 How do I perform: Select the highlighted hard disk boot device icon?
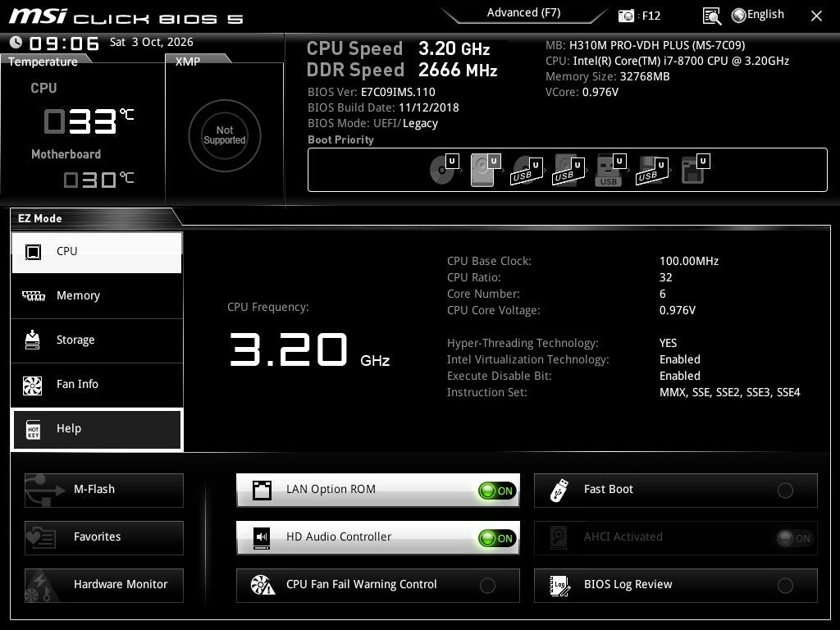point(485,170)
